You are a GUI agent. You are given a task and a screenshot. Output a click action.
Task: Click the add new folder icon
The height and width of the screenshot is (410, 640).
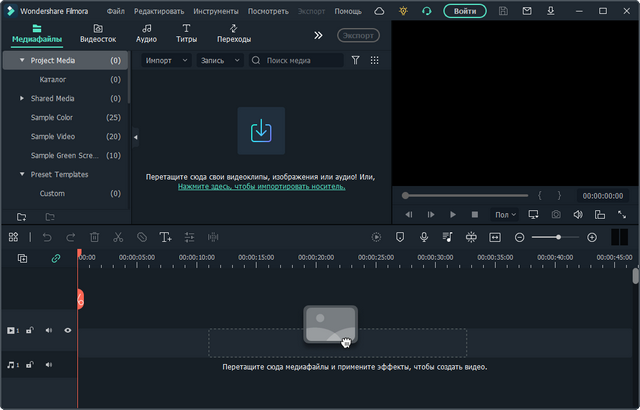pos(22,216)
